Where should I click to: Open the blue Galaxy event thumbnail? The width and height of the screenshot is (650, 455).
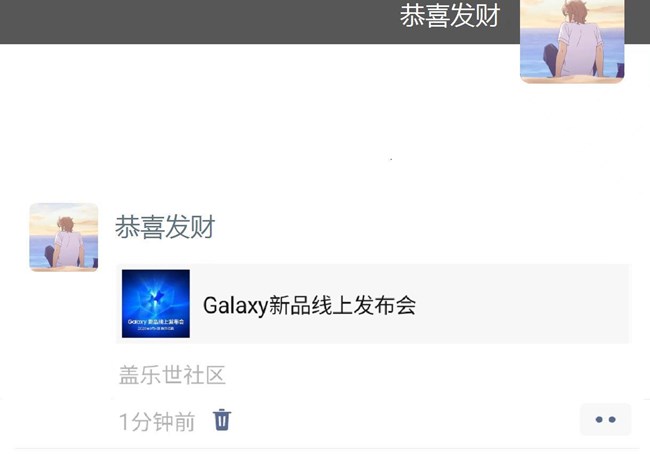point(156,303)
